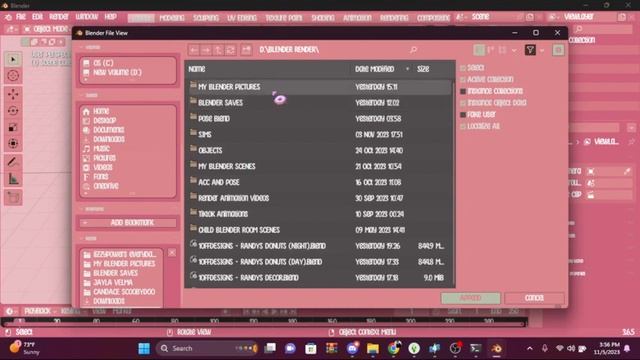Open Discord from the taskbar
This screenshot has height=360, width=640.
point(353,349)
